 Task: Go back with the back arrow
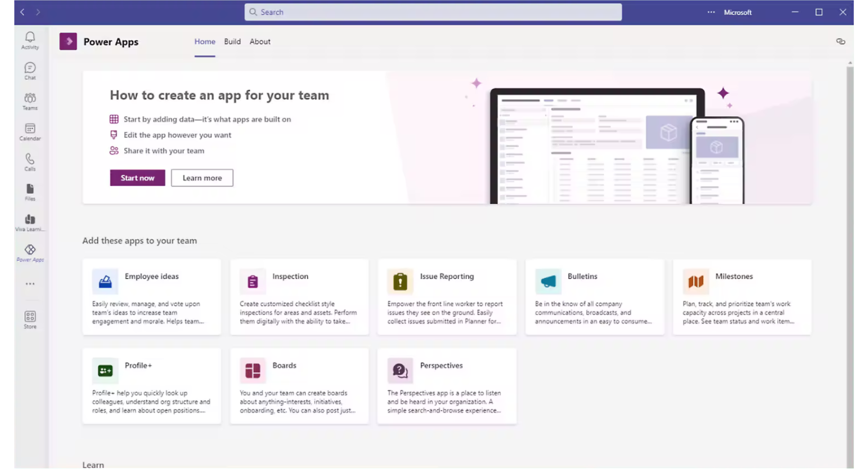coord(22,12)
